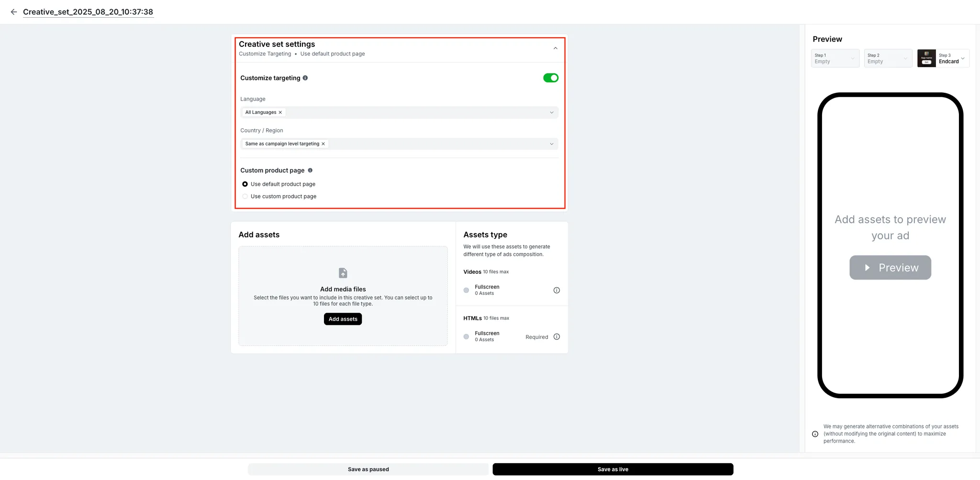Viewport: 980px width, 480px height.
Task: Open HTMLs Fullscreen info icon
Action: [557, 337]
